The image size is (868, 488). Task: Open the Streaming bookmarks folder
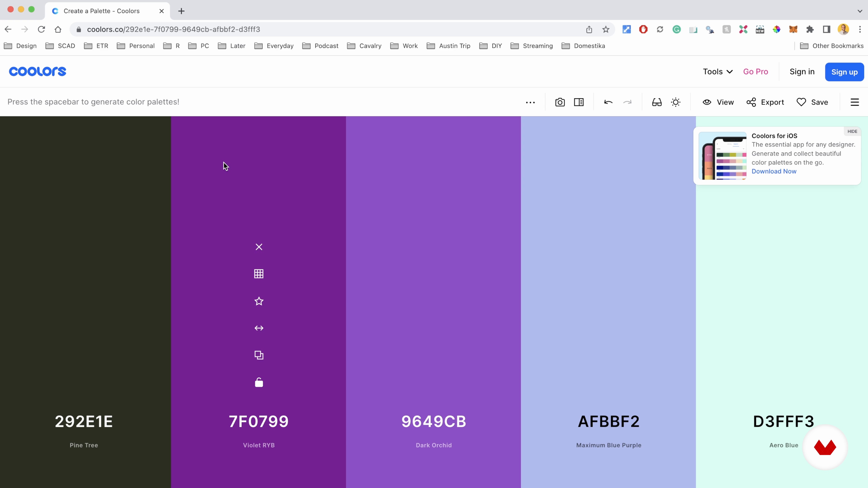[x=532, y=46]
